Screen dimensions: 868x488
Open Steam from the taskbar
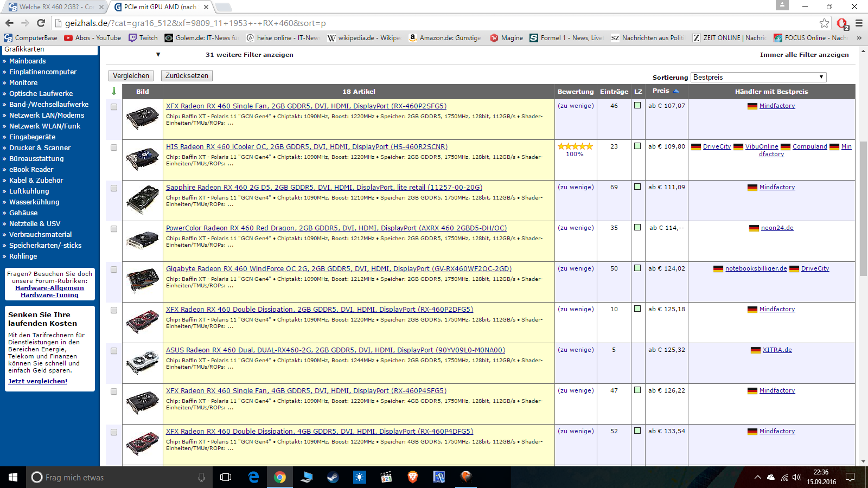click(333, 477)
